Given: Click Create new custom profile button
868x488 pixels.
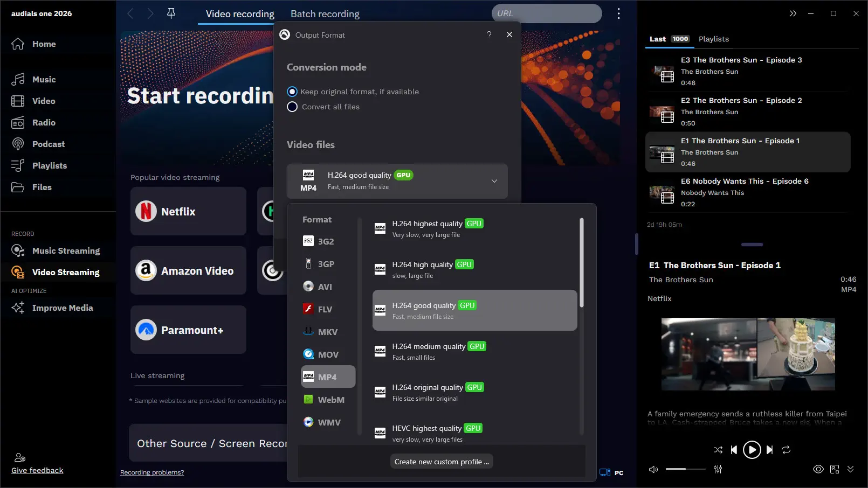Looking at the screenshot, I should click(441, 462).
